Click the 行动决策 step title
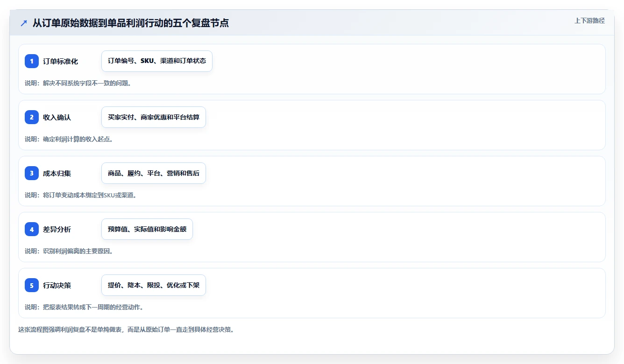Screen dimensions: 624x364 pyautogui.click(x=57, y=285)
